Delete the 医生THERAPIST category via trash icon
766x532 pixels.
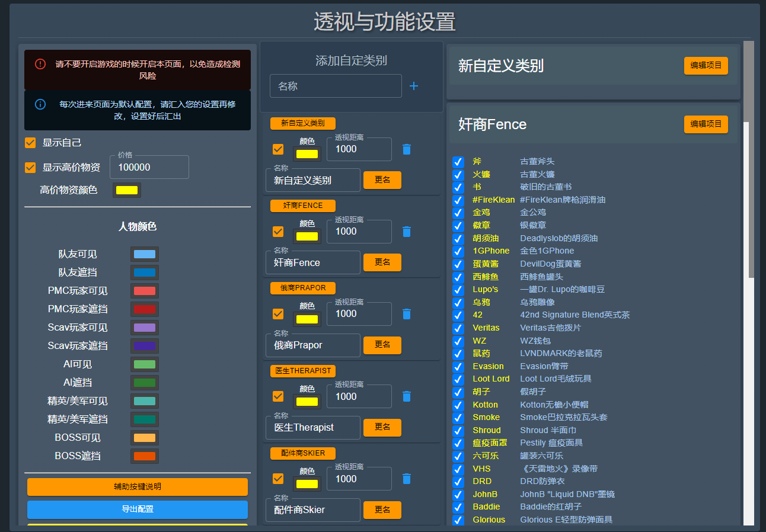pyautogui.click(x=406, y=396)
